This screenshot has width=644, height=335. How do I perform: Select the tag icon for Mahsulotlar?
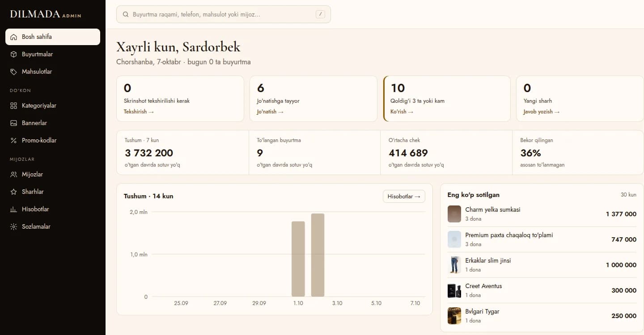[14, 72]
